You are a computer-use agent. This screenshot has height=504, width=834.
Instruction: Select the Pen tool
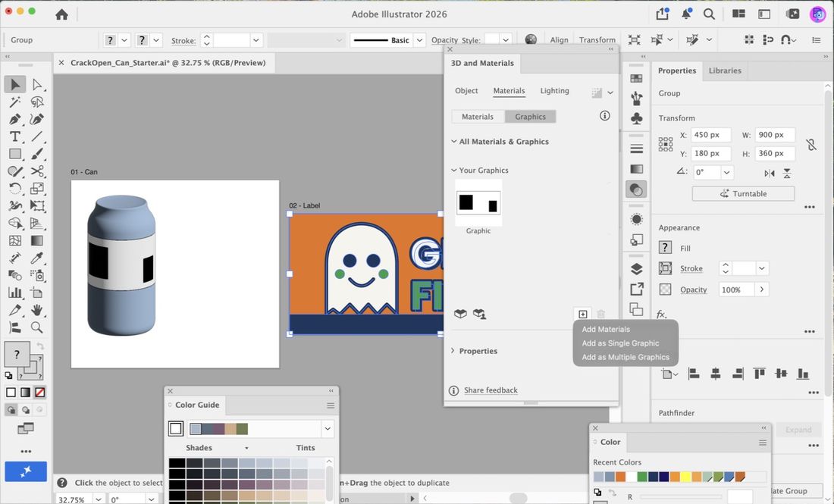(x=15, y=119)
